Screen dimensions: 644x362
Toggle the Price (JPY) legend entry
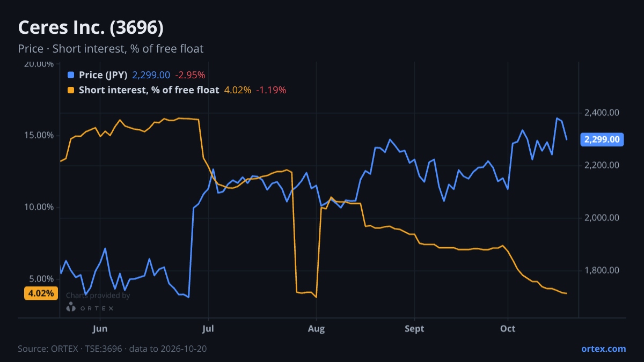tap(103, 75)
